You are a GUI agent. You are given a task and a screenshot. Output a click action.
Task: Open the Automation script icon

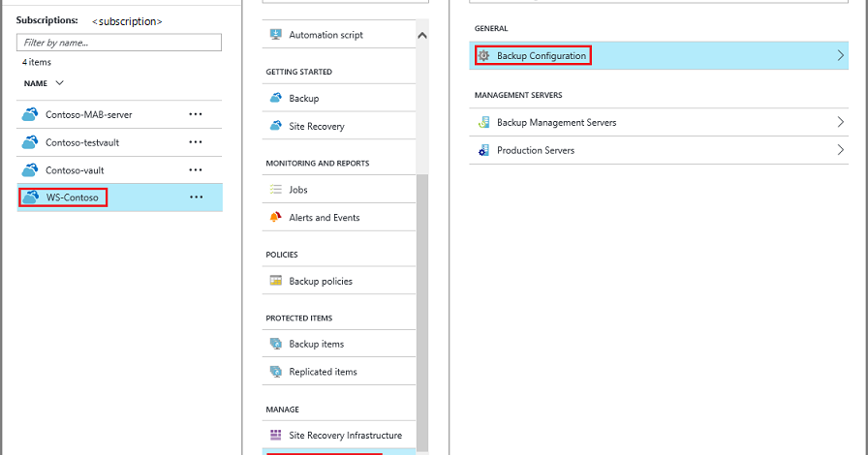(x=275, y=34)
